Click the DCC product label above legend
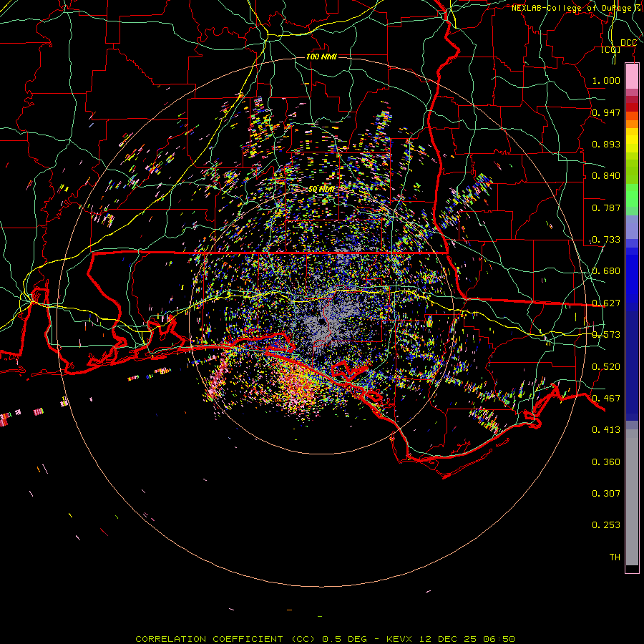 click(x=628, y=43)
